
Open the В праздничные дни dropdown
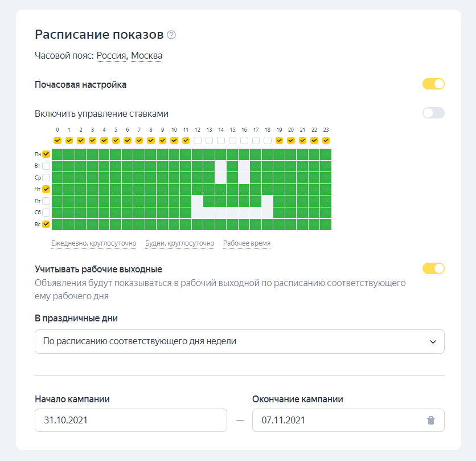pyautogui.click(x=239, y=341)
